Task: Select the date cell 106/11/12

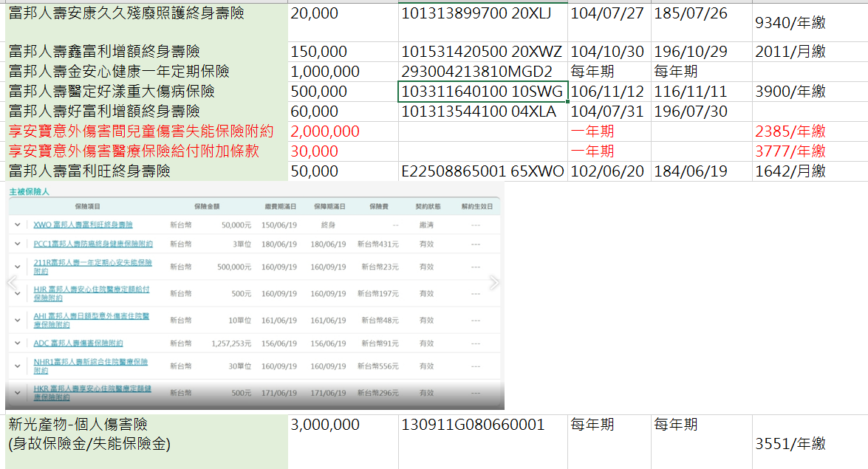Action: point(609,92)
